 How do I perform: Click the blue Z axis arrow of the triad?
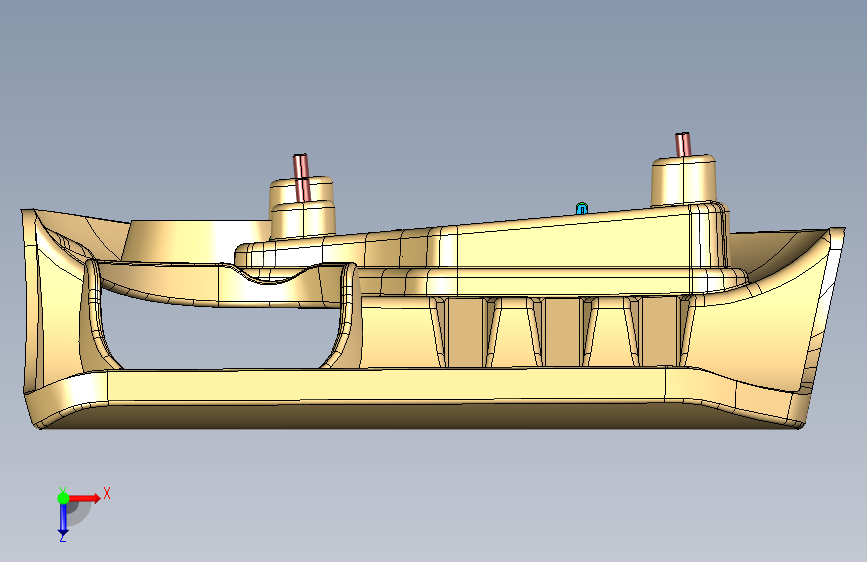[x=63, y=521]
